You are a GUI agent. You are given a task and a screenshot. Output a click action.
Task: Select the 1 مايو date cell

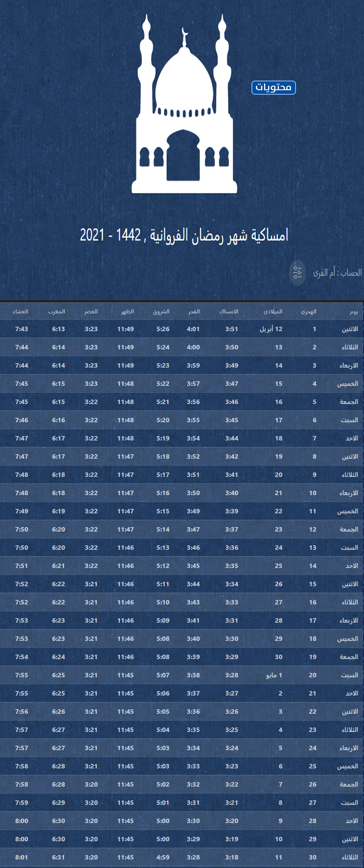[x=274, y=675]
